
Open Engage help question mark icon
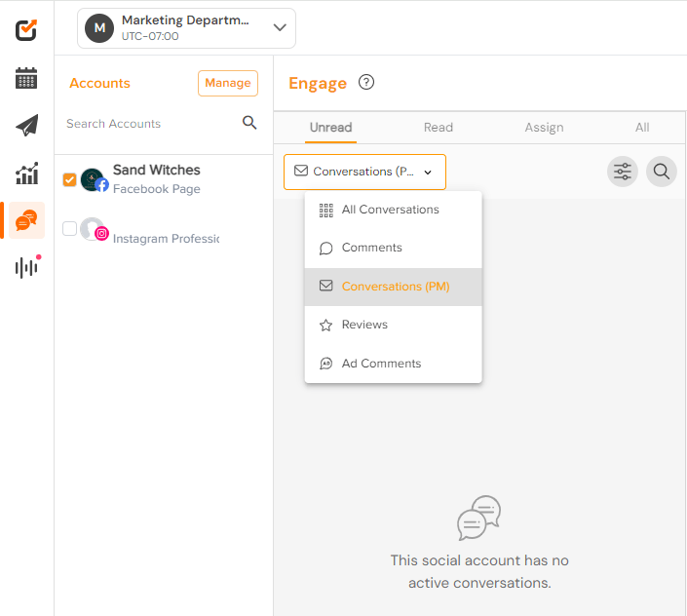pyautogui.click(x=366, y=82)
